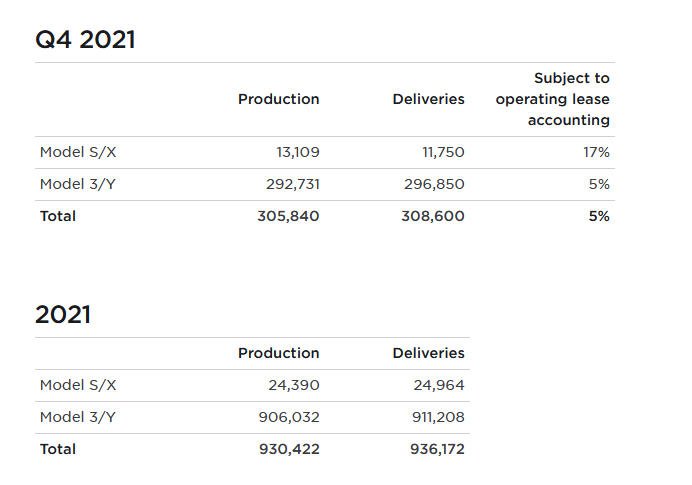The height and width of the screenshot is (485, 692).
Task: Click the Q4 Total row label
Action: (x=58, y=216)
